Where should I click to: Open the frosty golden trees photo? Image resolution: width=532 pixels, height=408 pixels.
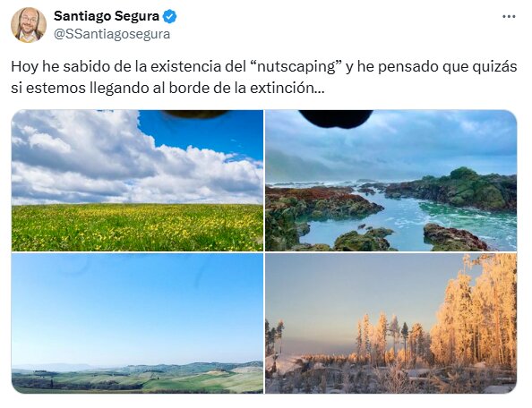[390, 323]
